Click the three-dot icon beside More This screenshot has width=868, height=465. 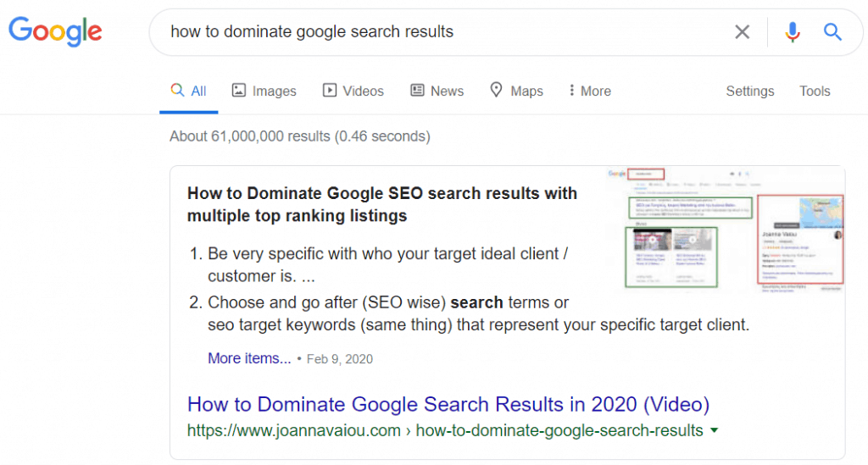pyautogui.click(x=571, y=90)
